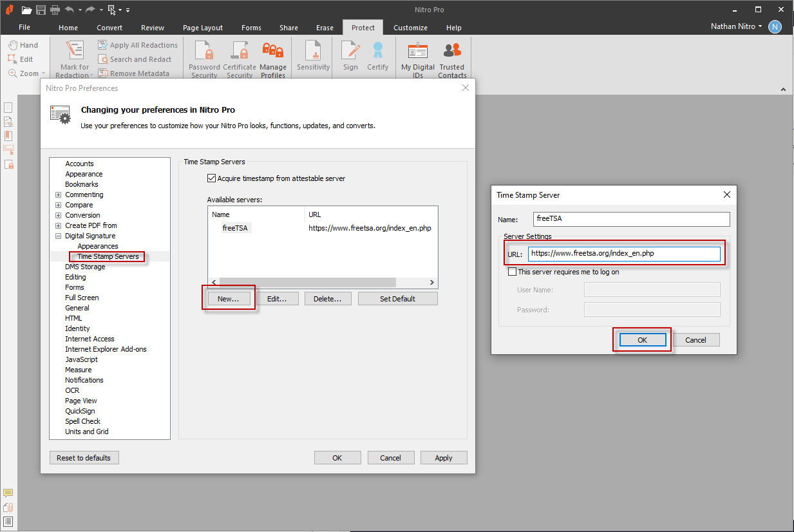Open the File menu
The width and height of the screenshot is (794, 532).
pos(24,28)
